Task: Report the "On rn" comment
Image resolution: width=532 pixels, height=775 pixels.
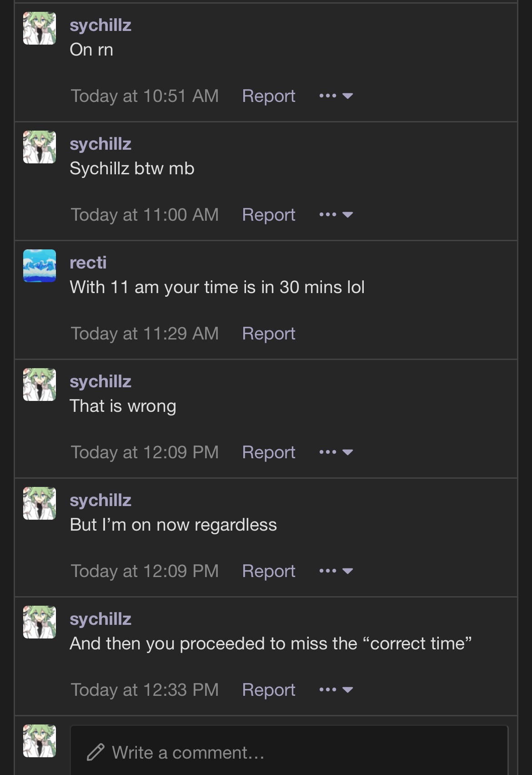Action: (269, 96)
